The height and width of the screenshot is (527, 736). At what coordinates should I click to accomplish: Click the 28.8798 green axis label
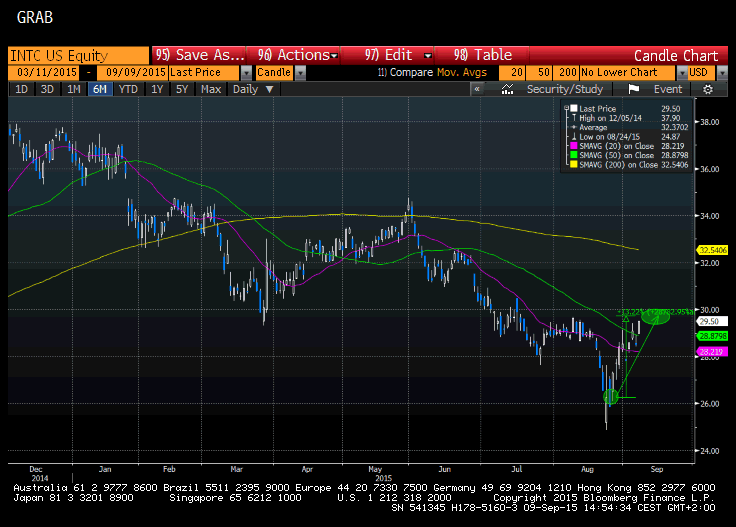[x=713, y=336]
